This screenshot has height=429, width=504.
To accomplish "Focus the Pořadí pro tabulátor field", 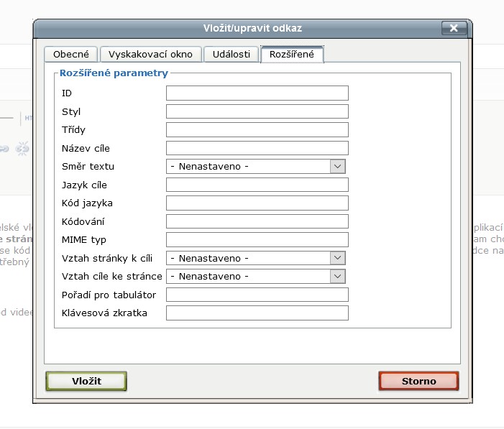I will 257,295.
